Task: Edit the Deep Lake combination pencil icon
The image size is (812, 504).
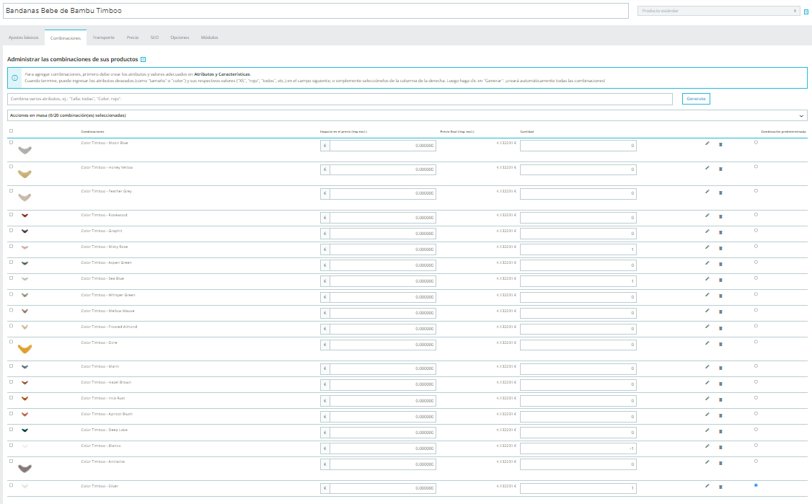Action: (x=707, y=430)
